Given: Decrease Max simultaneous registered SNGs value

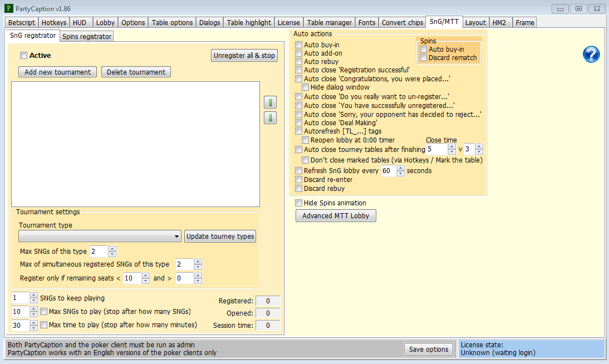Looking at the screenshot, I should point(198,267).
